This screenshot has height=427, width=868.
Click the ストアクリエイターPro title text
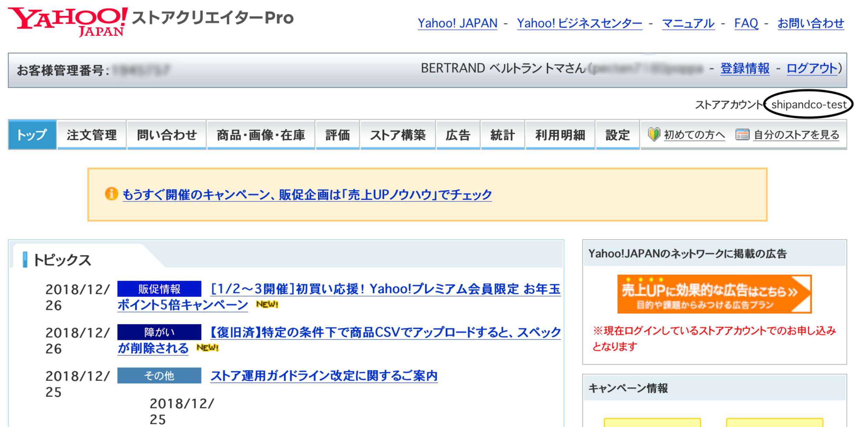(x=213, y=18)
